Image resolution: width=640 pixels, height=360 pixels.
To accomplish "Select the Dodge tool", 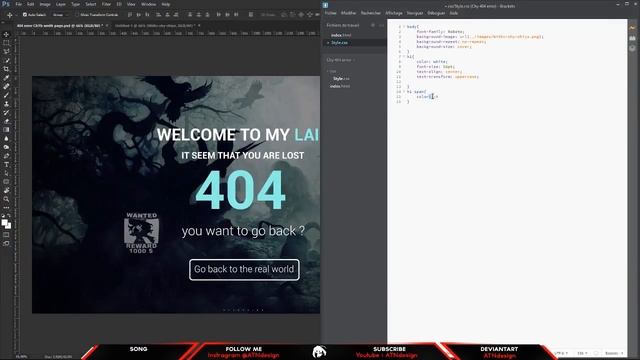I will tap(6, 147).
